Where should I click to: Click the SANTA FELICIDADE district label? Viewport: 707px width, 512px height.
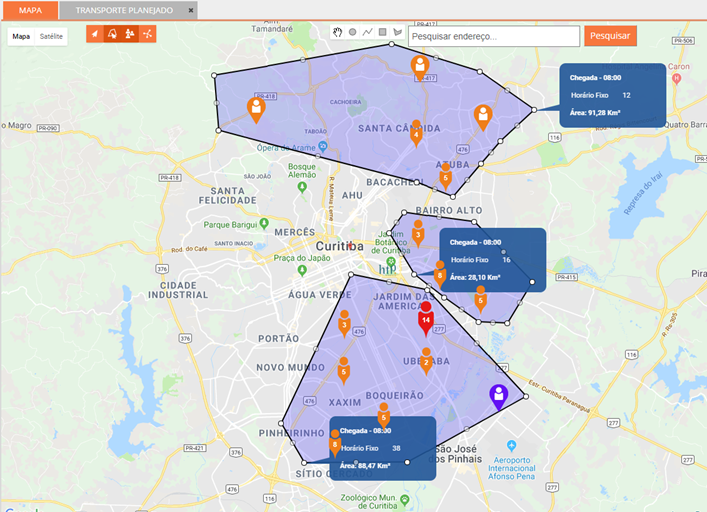click(x=228, y=196)
